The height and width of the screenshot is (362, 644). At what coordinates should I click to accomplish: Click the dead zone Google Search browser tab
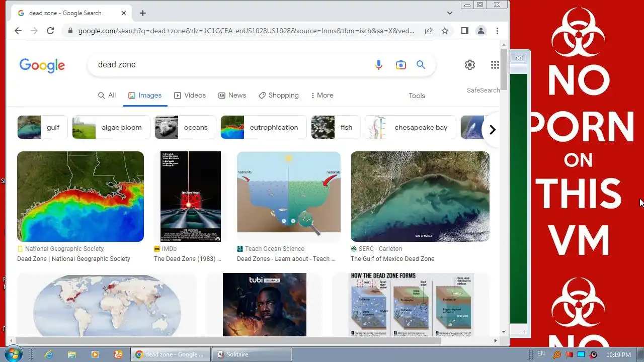(71, 13)
